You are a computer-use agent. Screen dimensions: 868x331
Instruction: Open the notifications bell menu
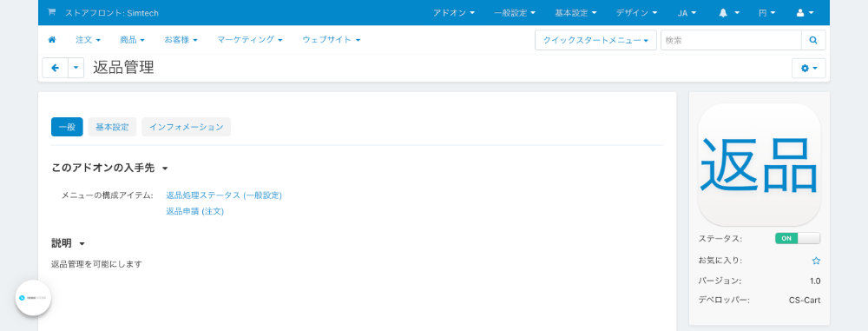point(729,13)
